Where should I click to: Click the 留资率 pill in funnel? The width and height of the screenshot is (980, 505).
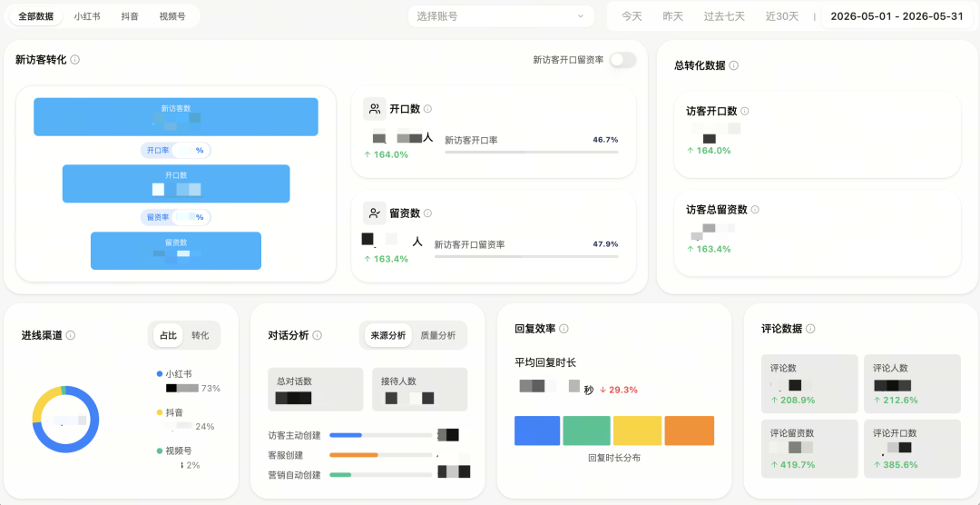point(176,217)
